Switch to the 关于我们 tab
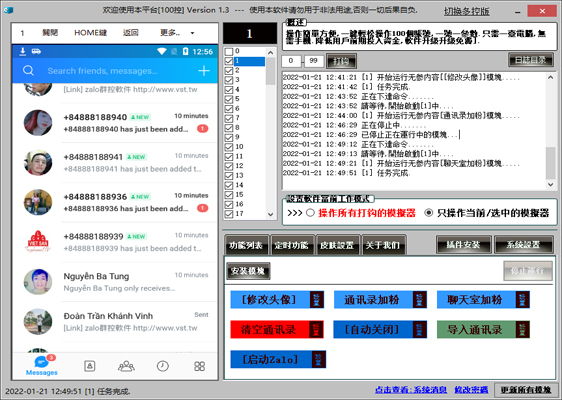Image resolution: width=562 pixels, height=400 pixels. [x=383, y=245]
